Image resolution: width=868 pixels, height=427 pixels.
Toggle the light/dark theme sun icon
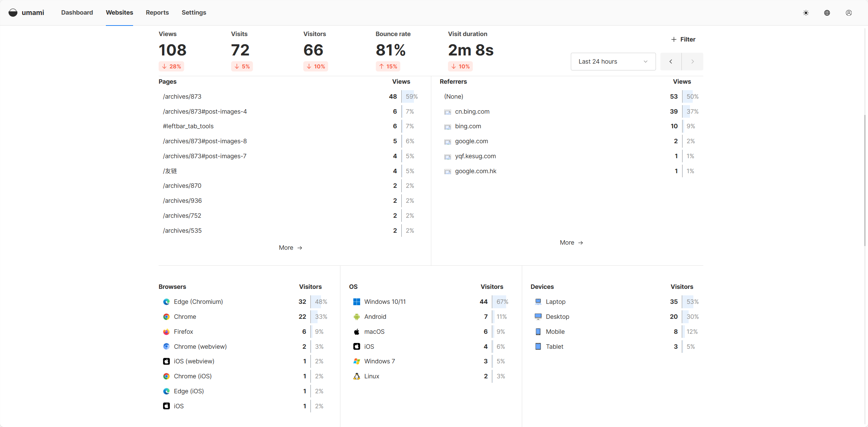(x=806, y=13)
